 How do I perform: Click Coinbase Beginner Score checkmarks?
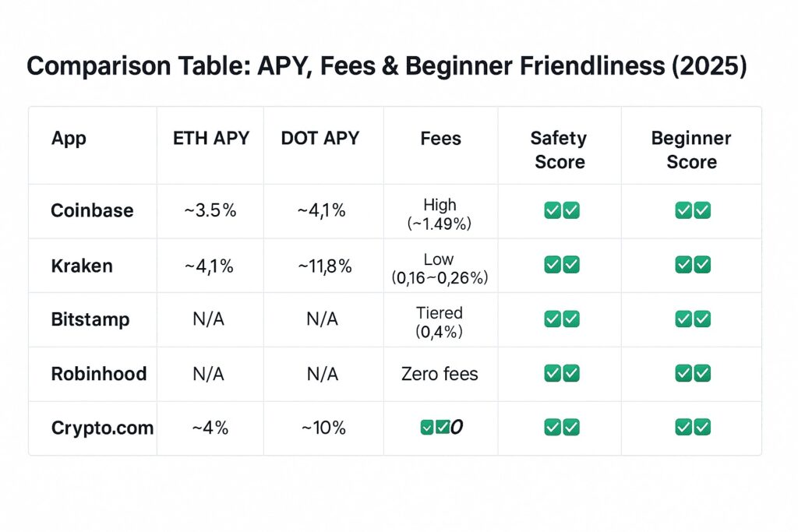(693, 210)
